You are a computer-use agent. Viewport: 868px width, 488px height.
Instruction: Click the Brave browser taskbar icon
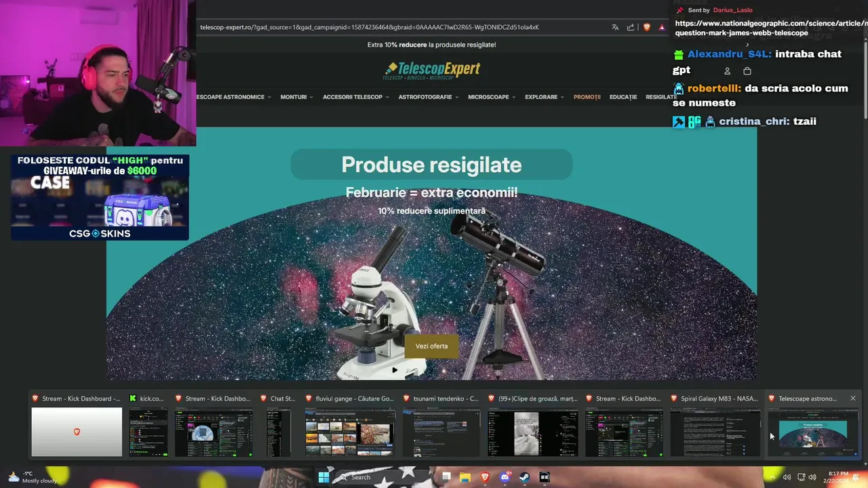tap(485, 477)
